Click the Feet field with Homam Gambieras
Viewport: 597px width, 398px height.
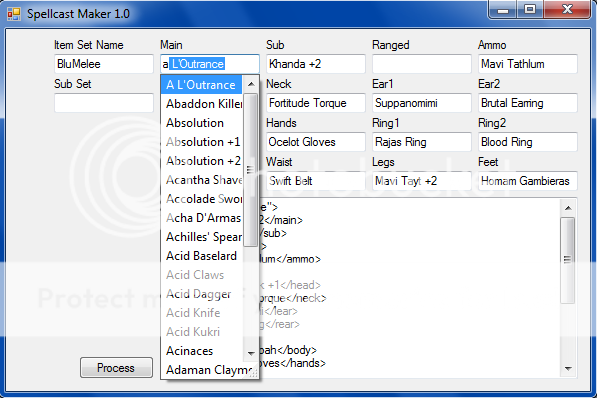(x=528, y=181)
